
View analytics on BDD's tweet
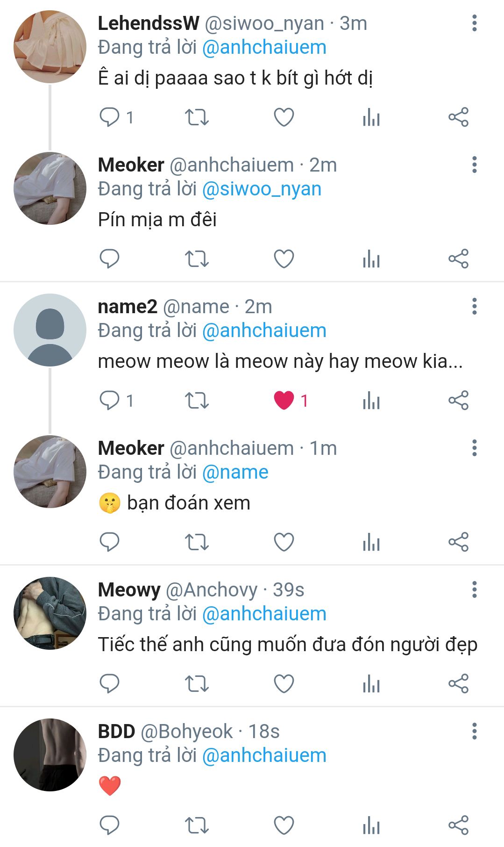(x=371, y=825)
